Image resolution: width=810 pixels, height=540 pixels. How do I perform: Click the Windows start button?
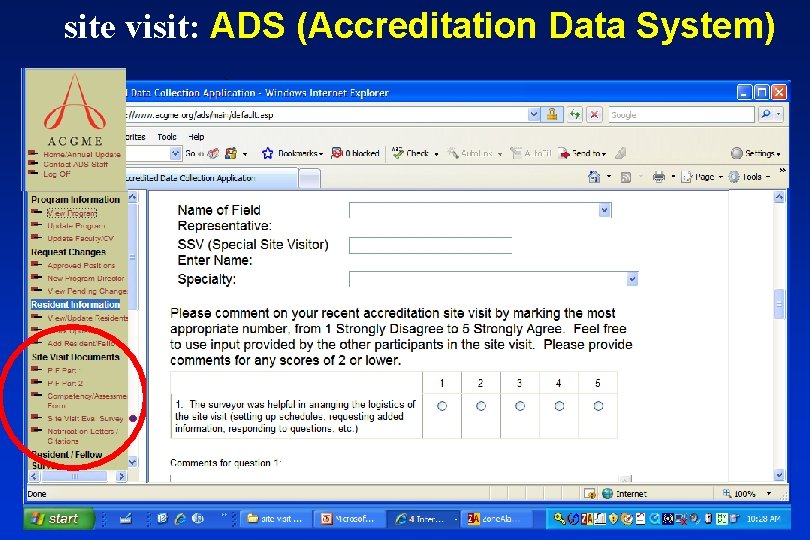[x=58, y=518]
